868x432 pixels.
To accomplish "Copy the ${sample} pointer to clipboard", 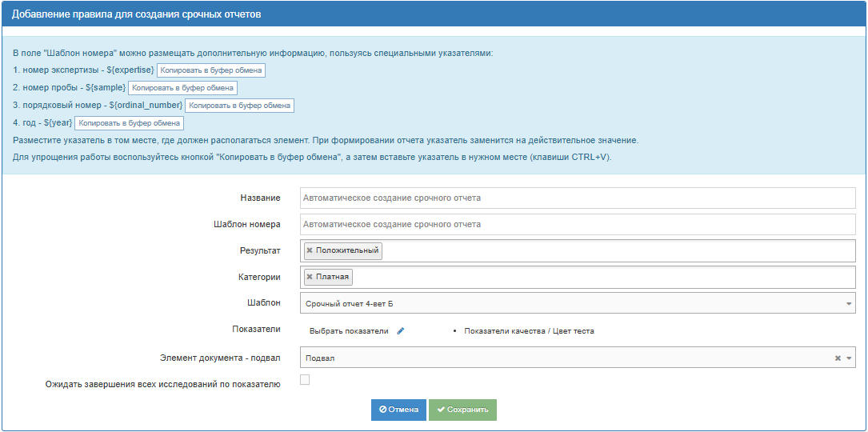I will point(183,88).
